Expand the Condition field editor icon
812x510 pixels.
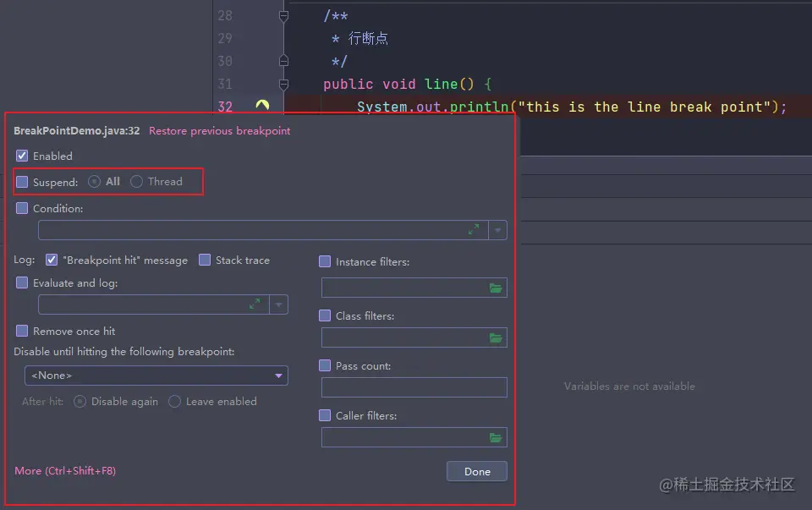click(x=474, y=229)
